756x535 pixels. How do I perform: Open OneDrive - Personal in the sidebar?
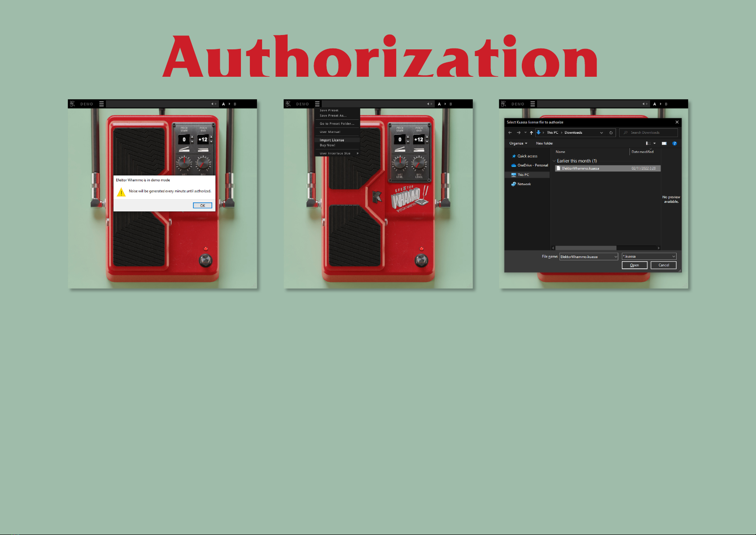[x=530, y=165]
